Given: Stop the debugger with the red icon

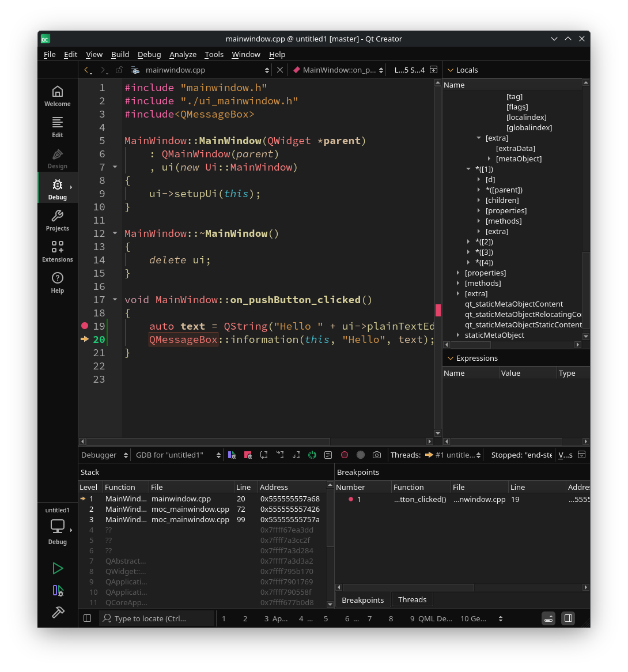Looking at the screenshot, I should (248, 455).
